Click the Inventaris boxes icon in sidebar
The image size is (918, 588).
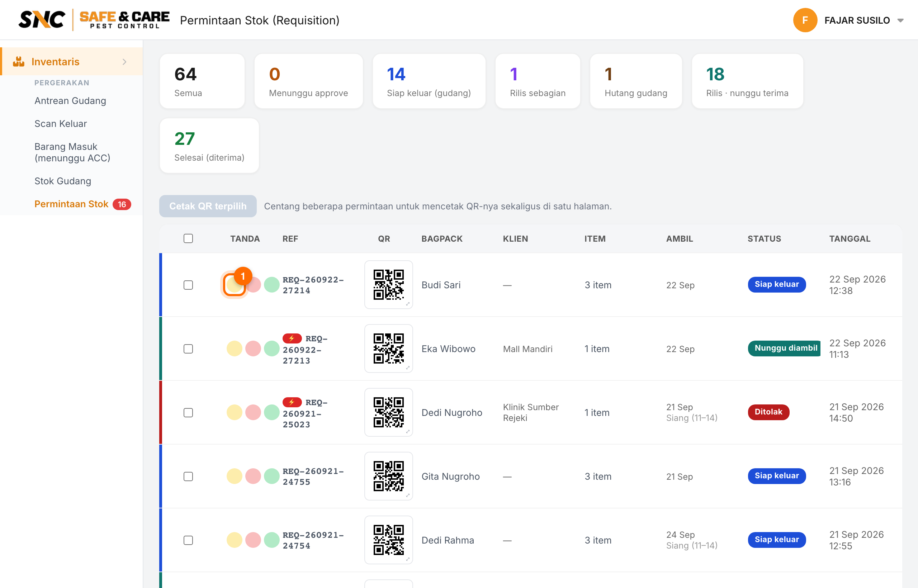18,61
